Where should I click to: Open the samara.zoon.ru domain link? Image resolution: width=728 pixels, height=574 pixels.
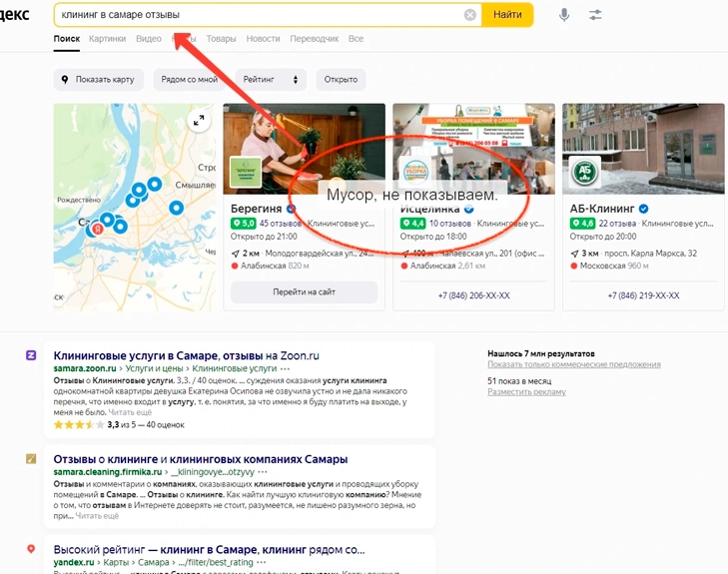[x=85, y=368]
